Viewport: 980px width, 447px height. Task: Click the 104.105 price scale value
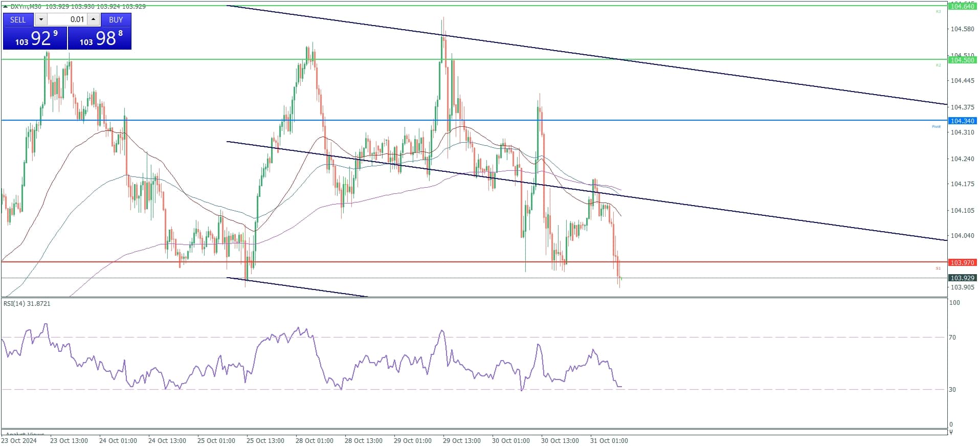[x=962, y=210]
